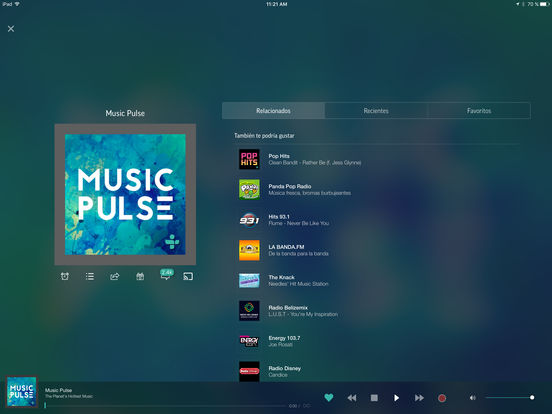The width and height of the screenshot is (552, 414).
Task: Open the Pop Hits station logo
Action: point(249,159)
